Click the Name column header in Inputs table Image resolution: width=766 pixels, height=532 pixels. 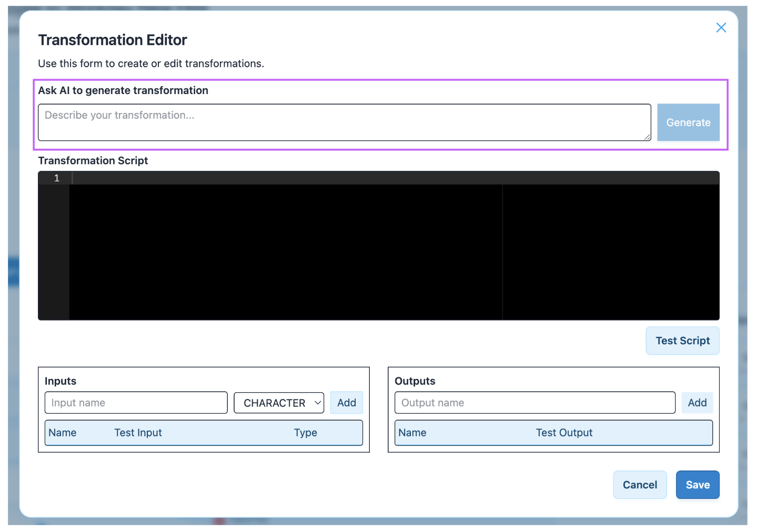coord(63,433)
